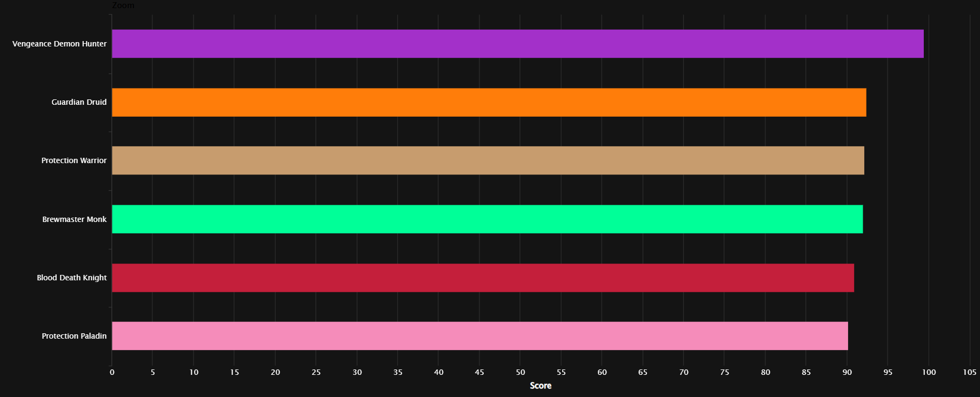Viewport: 980px width, 397px height.
Task: Click the 100 tick on the score axis
Action: [x=929, y=372]
